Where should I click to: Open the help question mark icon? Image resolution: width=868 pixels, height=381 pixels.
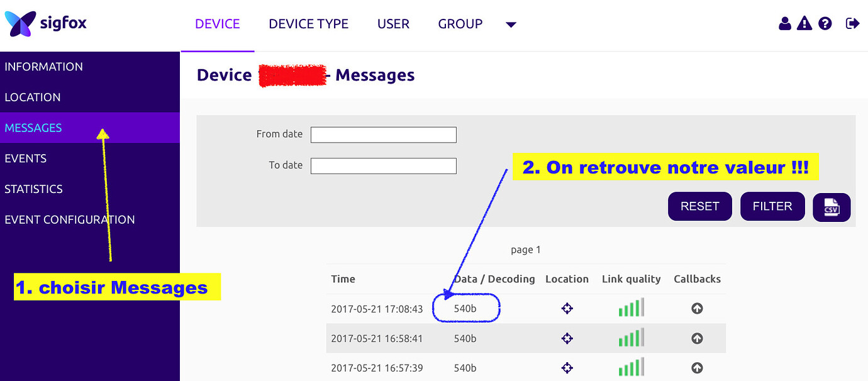(825, 24)
